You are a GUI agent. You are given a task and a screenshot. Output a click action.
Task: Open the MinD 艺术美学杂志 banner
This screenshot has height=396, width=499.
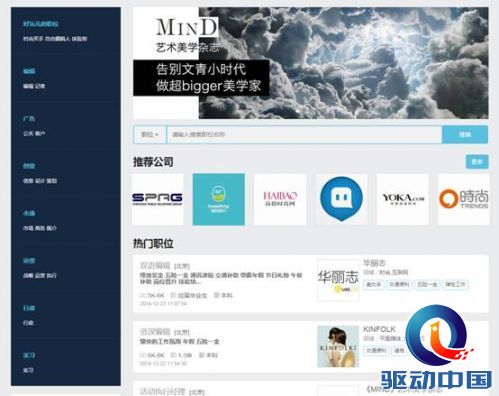pos(311,63)
